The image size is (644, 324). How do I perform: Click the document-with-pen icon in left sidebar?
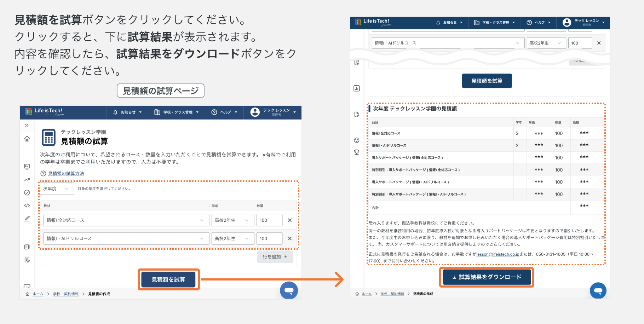[27, 260]
